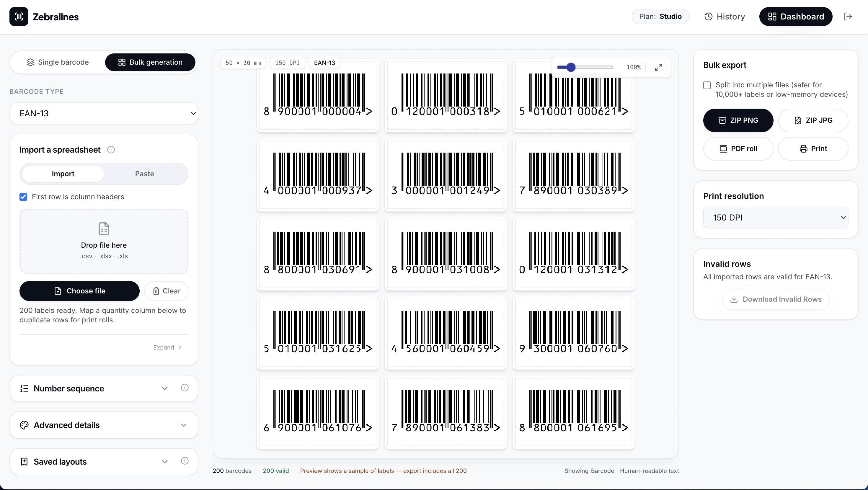Viewport: 868px width, 490px height.
Task: Enable Split into multiple files checkbox
Action: pyautogui.click(x=707, y=85)
